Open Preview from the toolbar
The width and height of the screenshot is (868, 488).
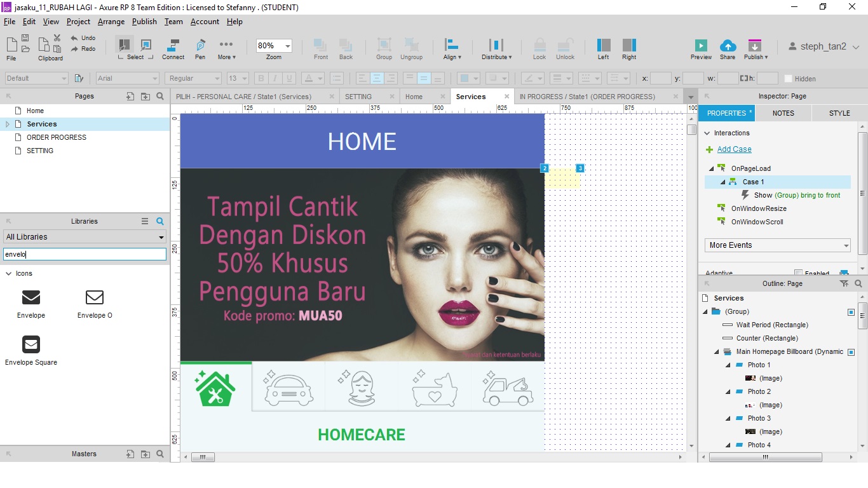701,46
